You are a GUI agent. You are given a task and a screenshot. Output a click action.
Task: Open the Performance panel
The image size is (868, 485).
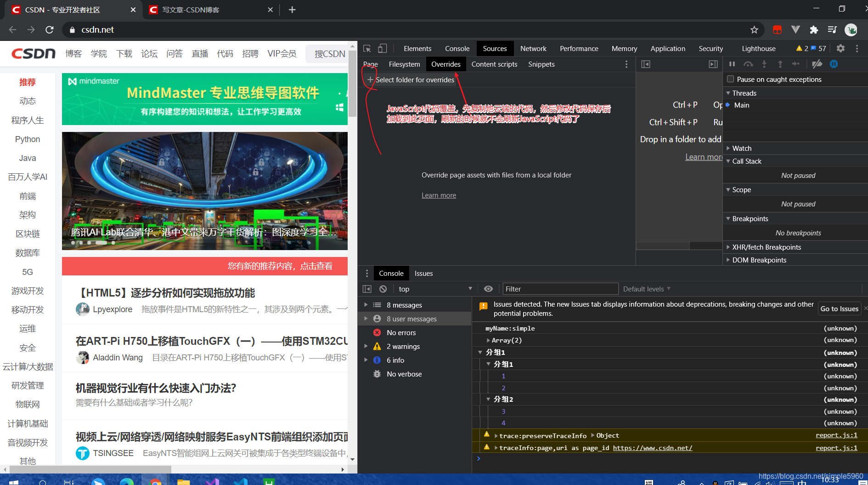point(579,48)
